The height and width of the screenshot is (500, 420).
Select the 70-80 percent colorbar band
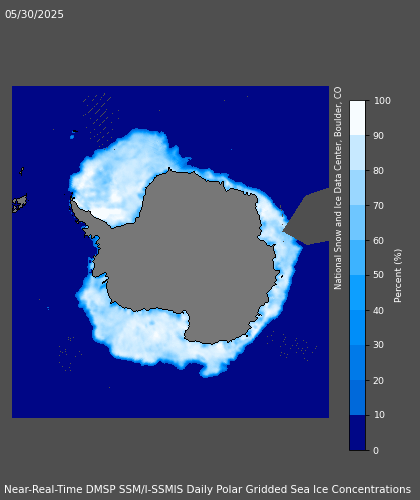357,188
